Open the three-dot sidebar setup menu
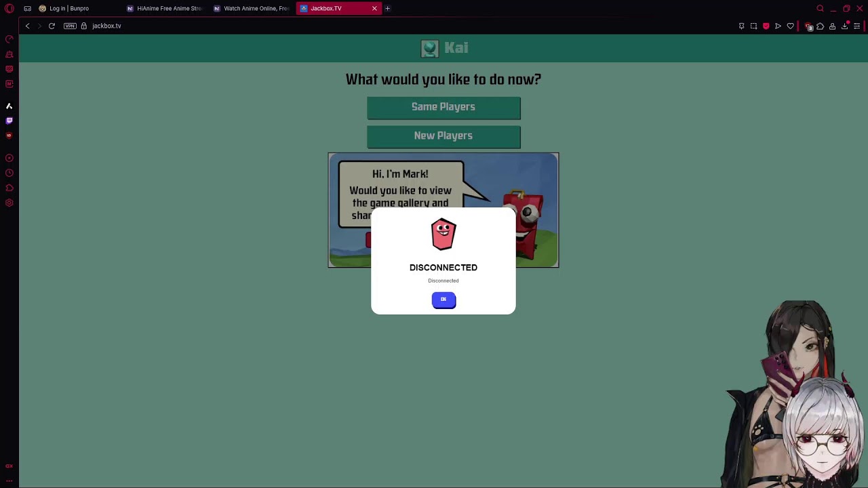868x488 pixels. (x=9, y=481)
